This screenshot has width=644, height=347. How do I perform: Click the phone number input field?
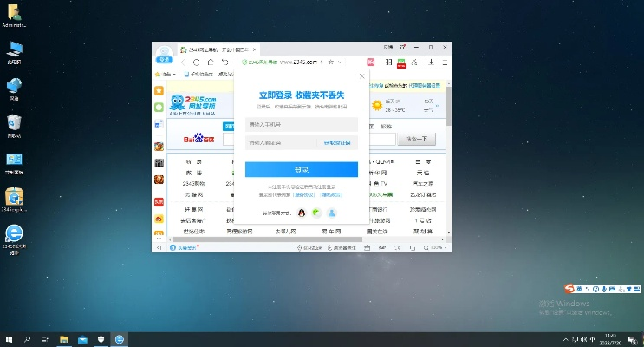(301, 124)
